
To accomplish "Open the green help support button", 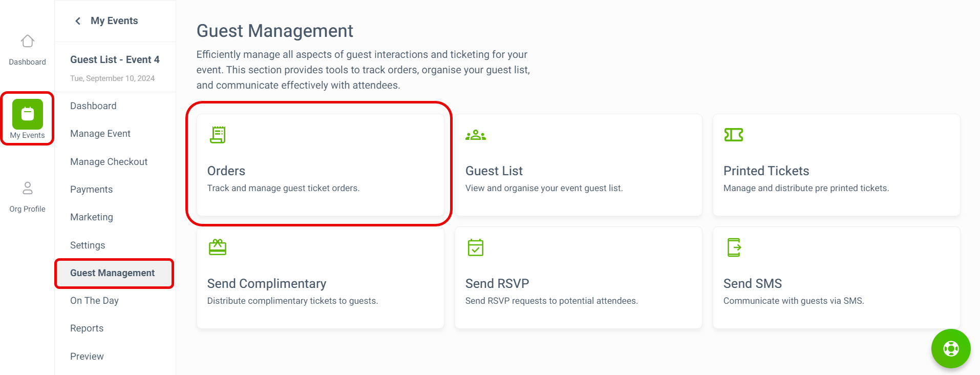I will (x=951, y=349).
